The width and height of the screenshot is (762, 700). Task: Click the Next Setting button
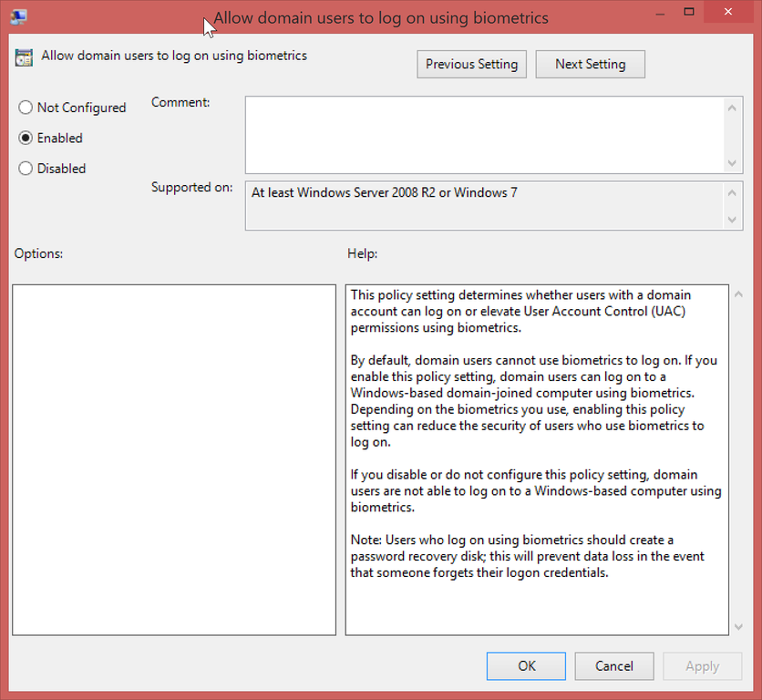click(x=590, y=64)
